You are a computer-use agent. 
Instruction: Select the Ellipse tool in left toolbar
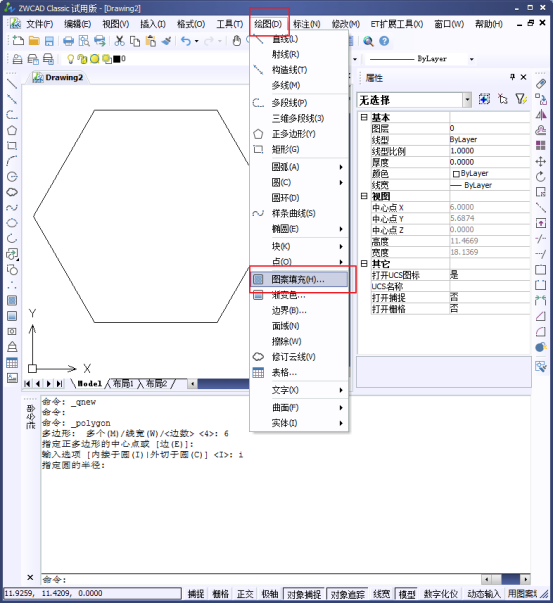[12, 223]
